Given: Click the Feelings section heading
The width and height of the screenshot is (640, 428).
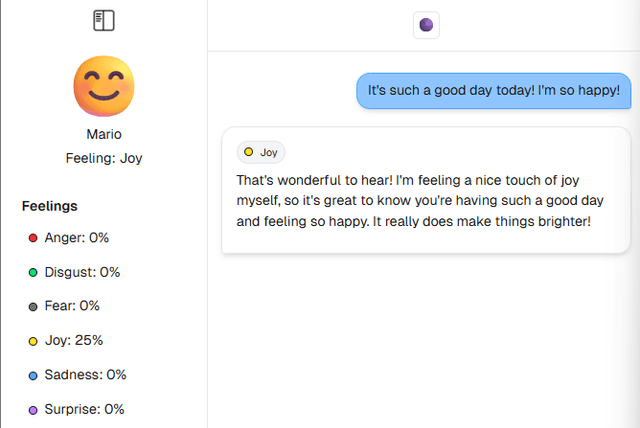Looking at the screenshot, I should point(50,206).
